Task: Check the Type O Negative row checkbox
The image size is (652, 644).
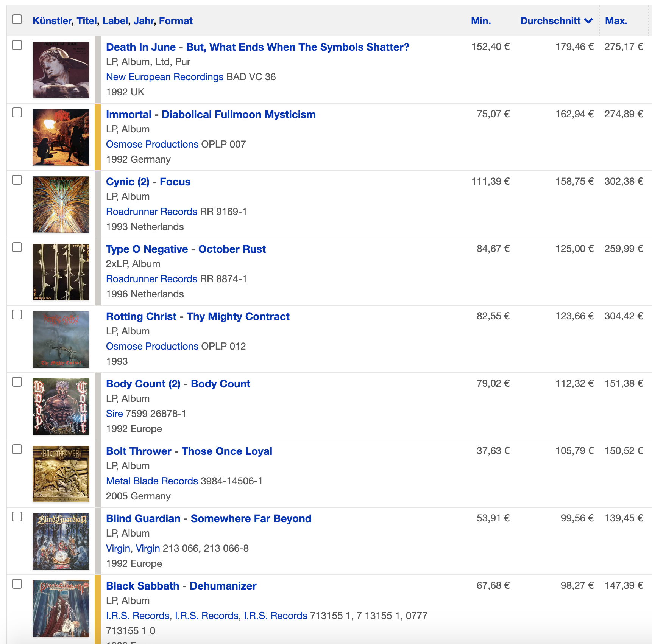Action: 17,247
